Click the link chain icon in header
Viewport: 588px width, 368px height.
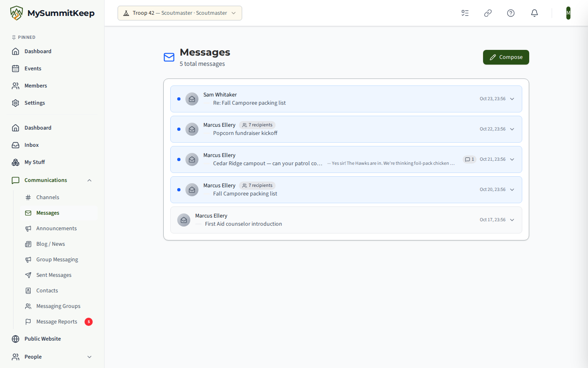(488, 13)
